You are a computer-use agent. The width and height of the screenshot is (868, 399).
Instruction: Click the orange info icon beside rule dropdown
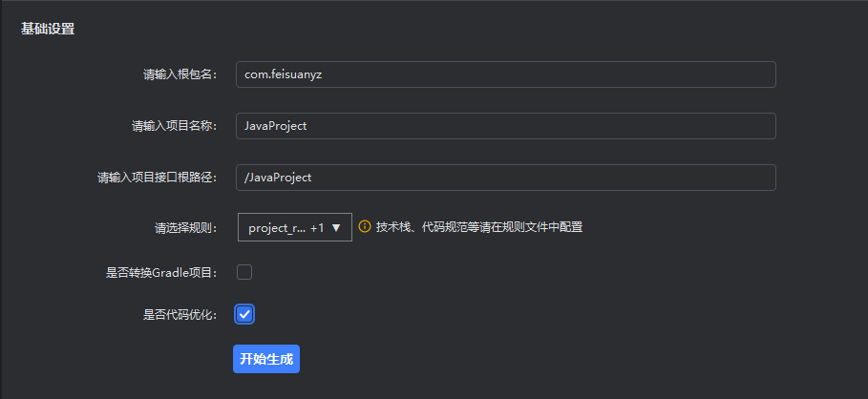[364, 227]
